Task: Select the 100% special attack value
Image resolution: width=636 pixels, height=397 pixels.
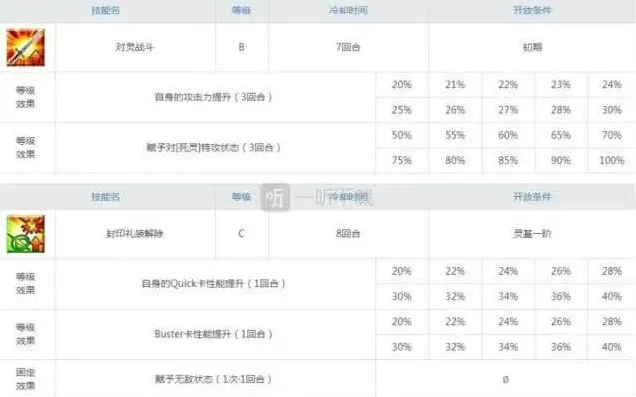Action: coord(612,161)
